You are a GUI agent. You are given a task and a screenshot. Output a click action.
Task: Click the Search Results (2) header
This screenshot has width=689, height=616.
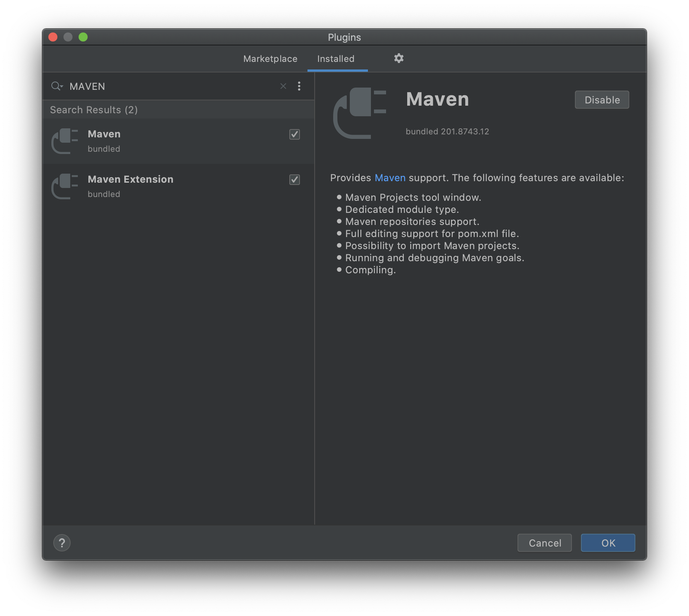(x=94, y=110)
